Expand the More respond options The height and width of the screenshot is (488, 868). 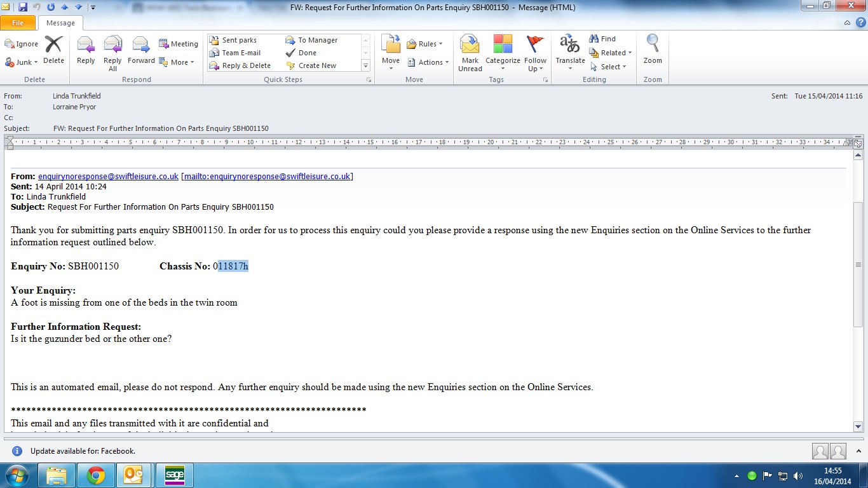coord(177,62)
